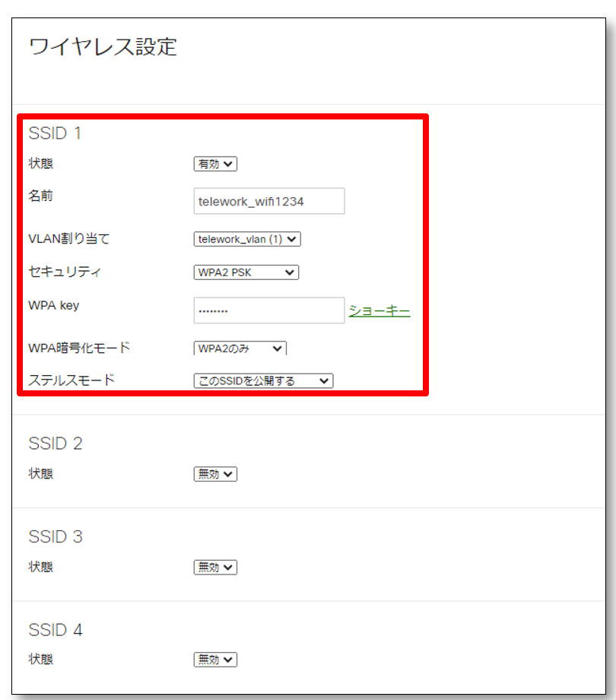Click the ワイヤレス設定 page heading

103,47
